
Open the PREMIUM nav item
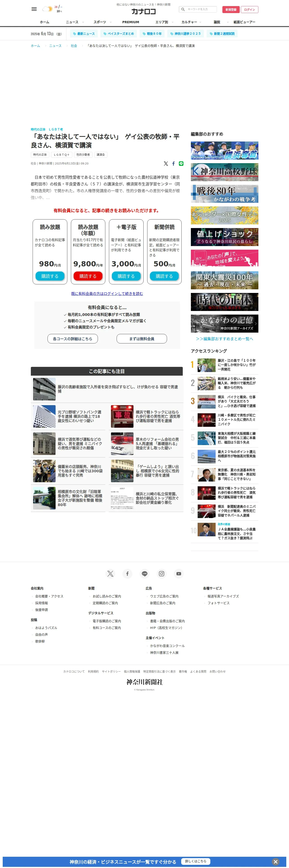[x=131, y=22]
